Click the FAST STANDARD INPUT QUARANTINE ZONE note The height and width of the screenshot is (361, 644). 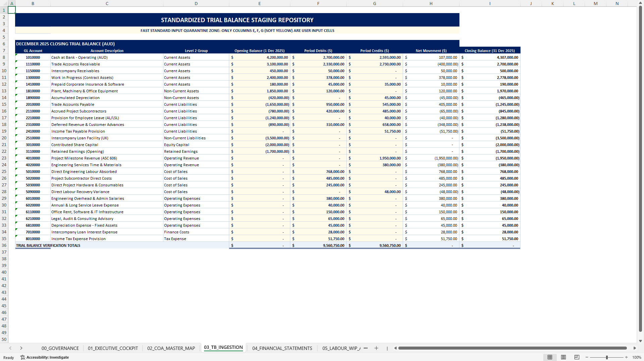(237, 31)
